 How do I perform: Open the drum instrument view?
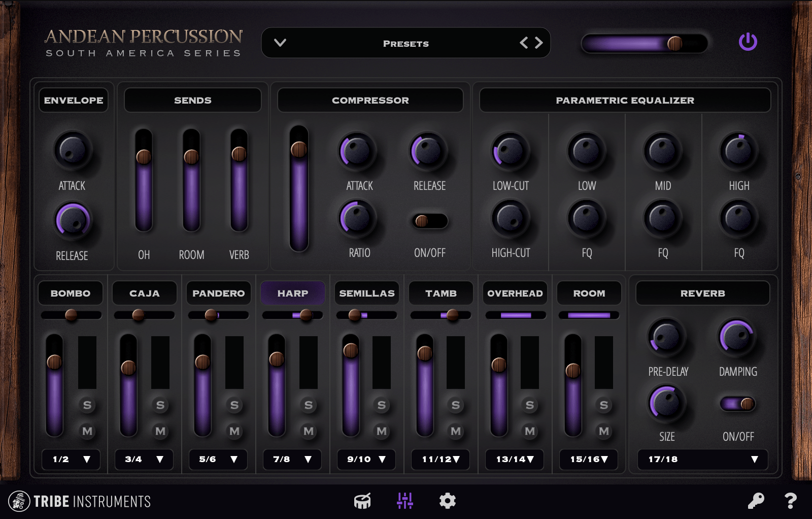pyautogui.click(x=361, y=501)
